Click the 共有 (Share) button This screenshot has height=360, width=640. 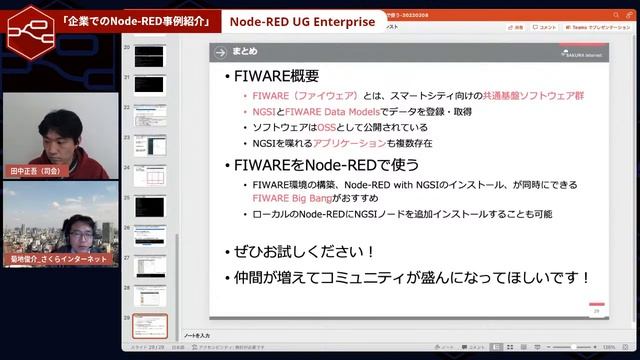(x=516, y=27)
